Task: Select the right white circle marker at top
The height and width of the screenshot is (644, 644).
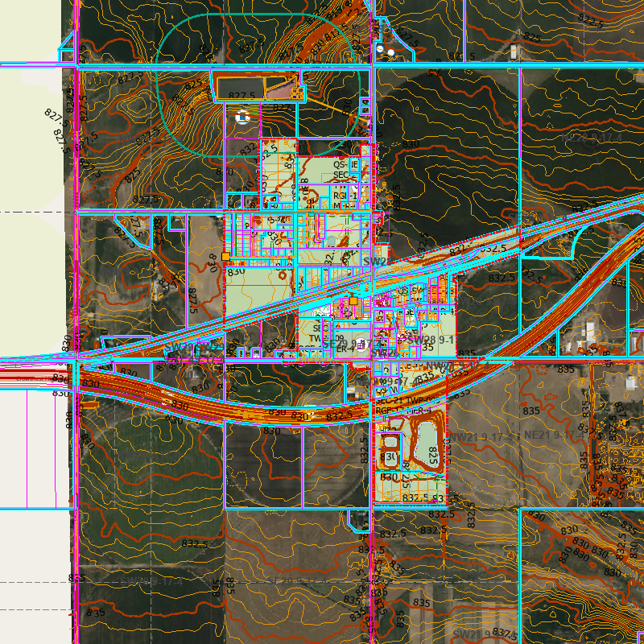Action: pos(391,53)
